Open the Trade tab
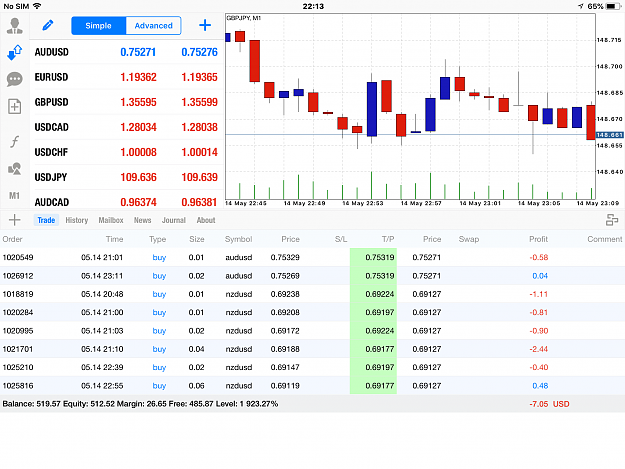Image resolution: width=625 pixels, height=469 pixels. pos(46,220)
